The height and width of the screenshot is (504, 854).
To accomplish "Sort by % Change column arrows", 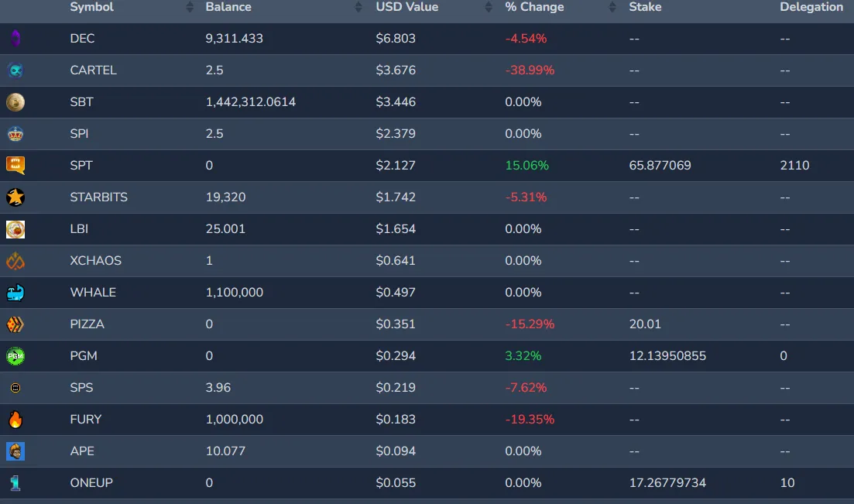I will point(612,7).
